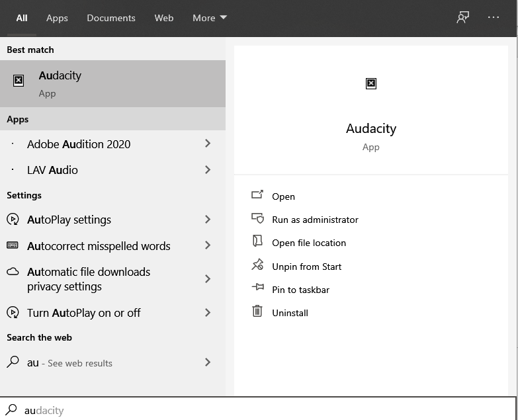Image resolution: width=518 pixels, height=420 pixels.
Task: Open Audacity best match result
Action: point(112,83)
